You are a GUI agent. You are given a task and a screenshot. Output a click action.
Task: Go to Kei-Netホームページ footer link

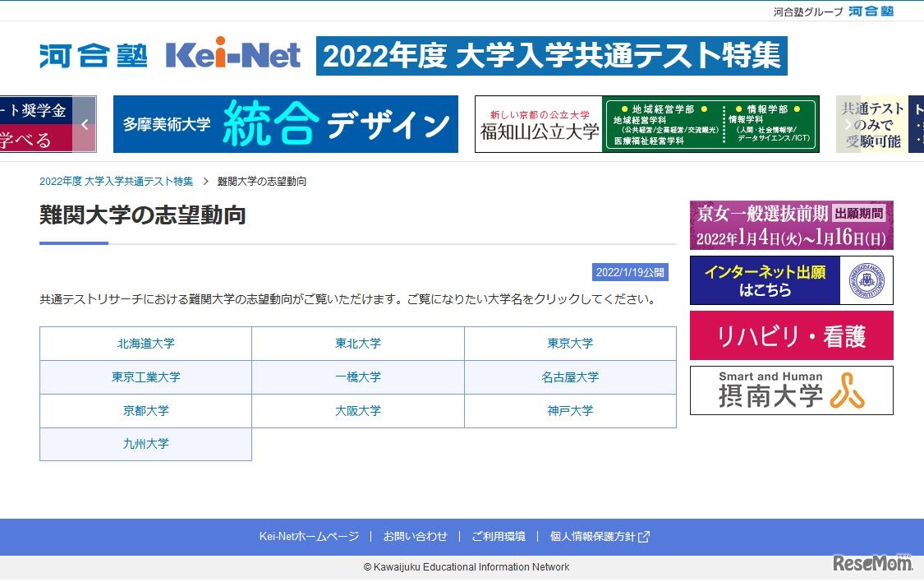[x=309, y=537]
